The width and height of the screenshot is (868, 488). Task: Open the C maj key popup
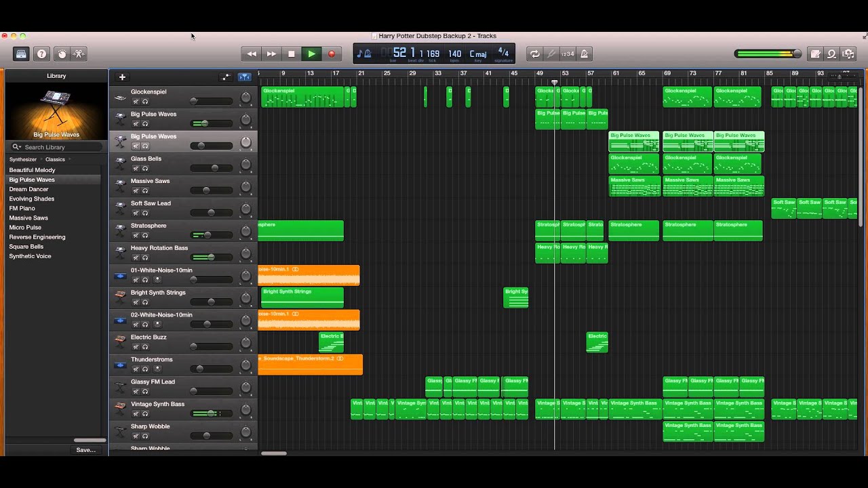[x=478, y=54]
